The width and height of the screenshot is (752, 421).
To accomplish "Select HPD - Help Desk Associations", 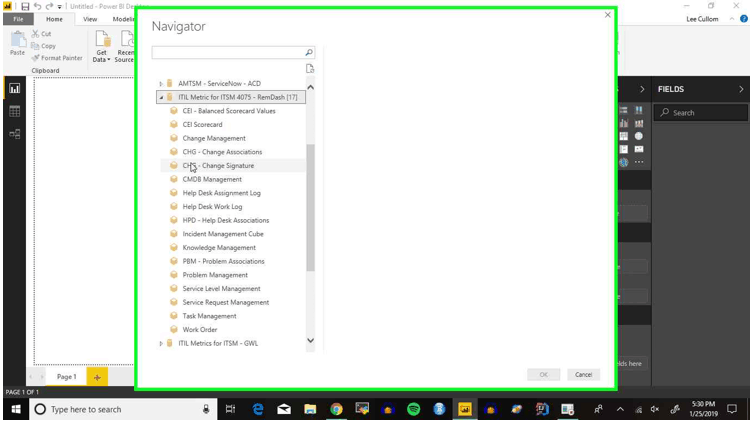I will point(225,220).
